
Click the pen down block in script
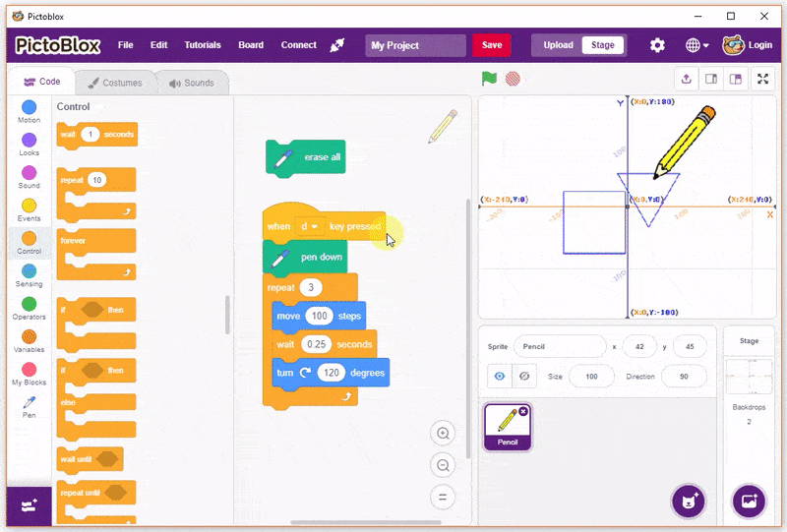click(x=305, y=257)
